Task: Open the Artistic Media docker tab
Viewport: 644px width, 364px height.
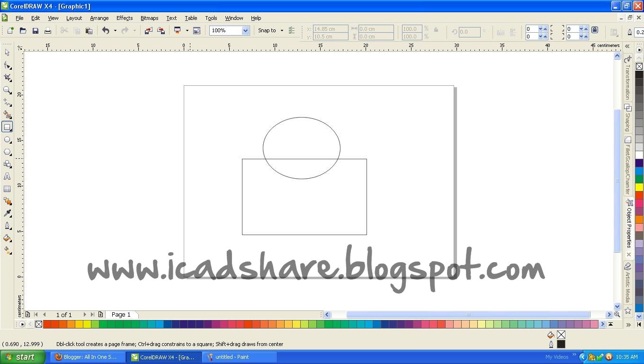Action: pos(628,283)
